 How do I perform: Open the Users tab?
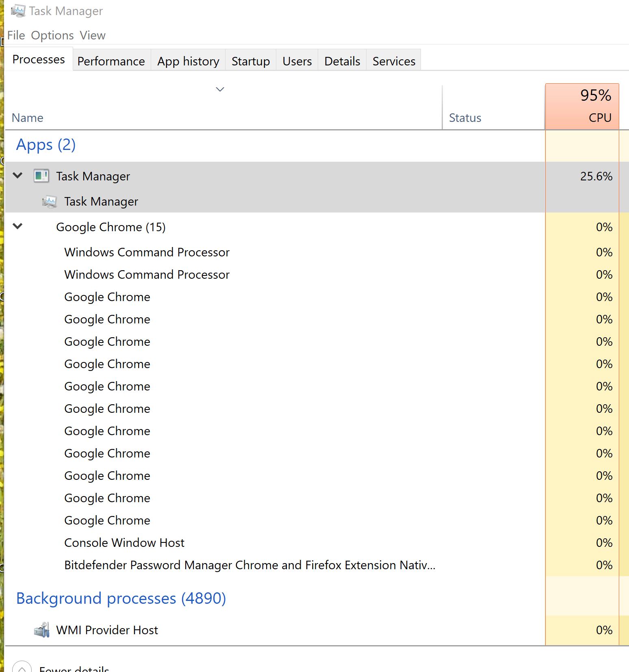(x=297, y=61)
